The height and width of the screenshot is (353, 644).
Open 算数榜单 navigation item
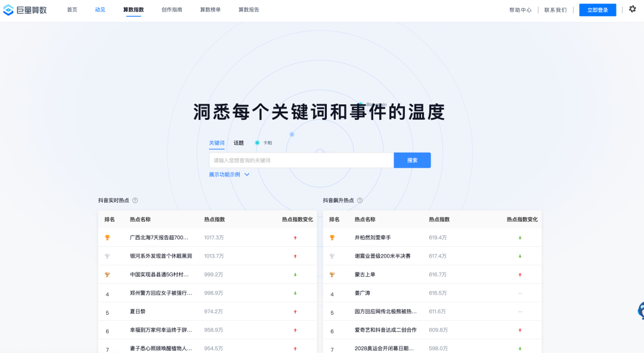click(x=210, y=10)
